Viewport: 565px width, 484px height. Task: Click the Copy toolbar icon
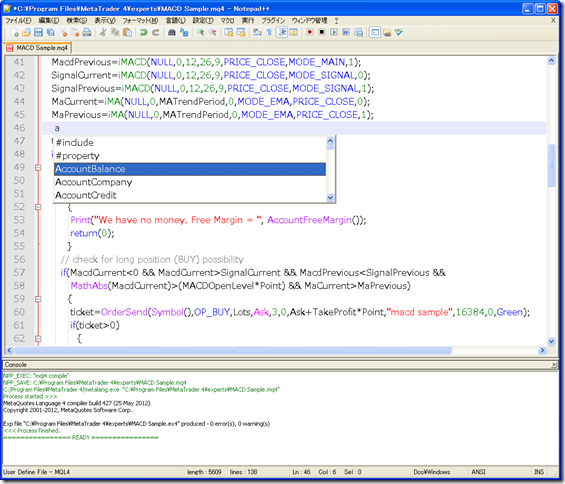click(x=115, y=33)
